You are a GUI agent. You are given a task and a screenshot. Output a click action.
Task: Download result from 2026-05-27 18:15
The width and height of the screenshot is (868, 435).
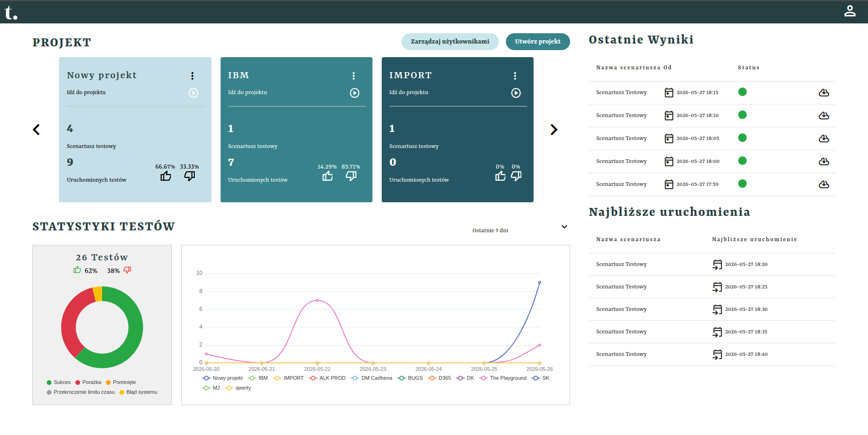[823, 93]
